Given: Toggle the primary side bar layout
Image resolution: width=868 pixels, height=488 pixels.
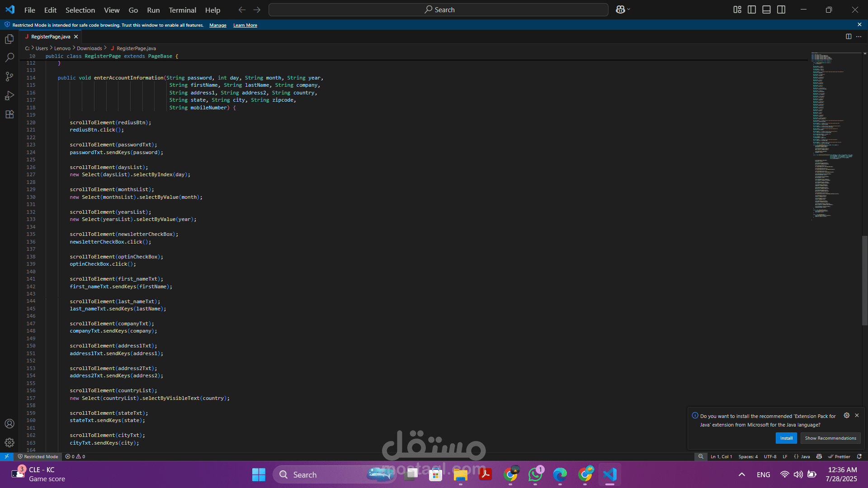Looking at the screenshot, I should 752,9.
